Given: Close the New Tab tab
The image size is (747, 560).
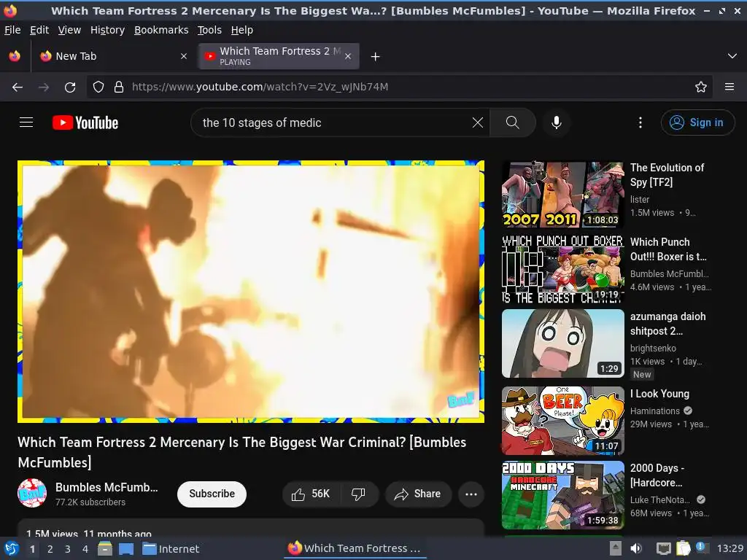Looking at the screenshot, I should (183, 56).
